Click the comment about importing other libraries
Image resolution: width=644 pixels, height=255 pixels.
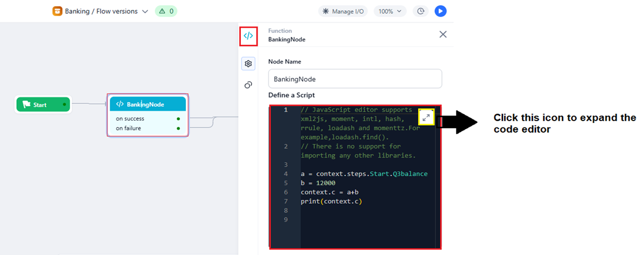(x=359, y=151)
